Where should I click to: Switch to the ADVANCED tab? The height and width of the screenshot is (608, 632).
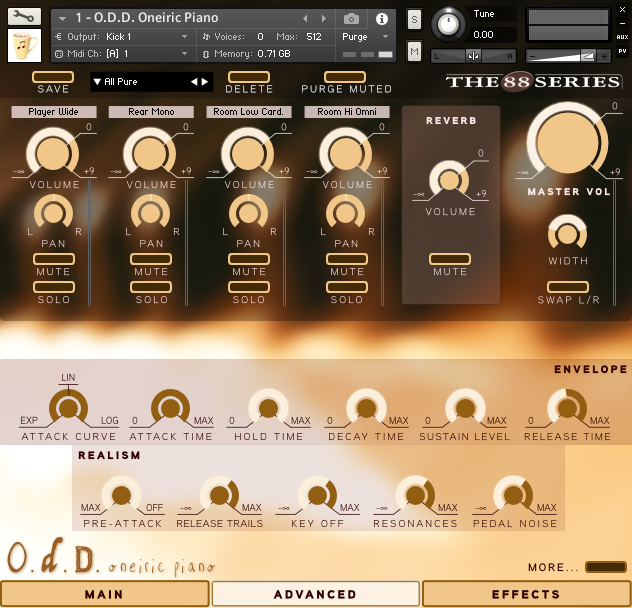[x=316, y=594]
